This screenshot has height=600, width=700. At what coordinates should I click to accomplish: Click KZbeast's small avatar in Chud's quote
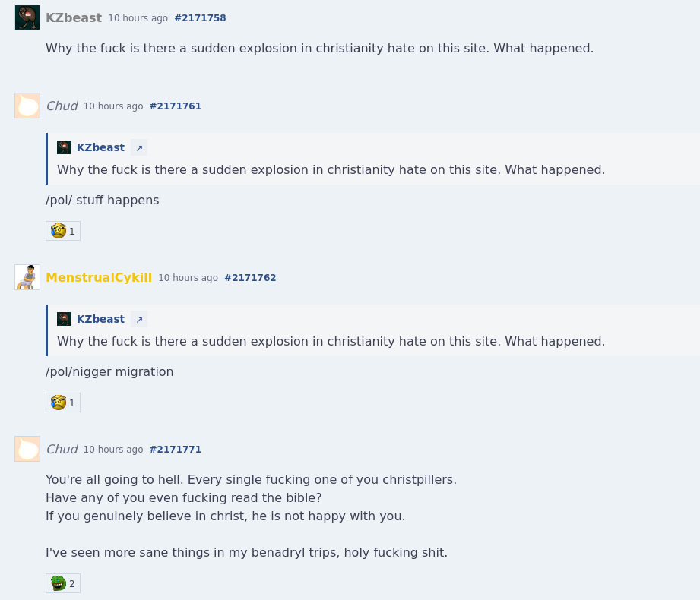click(64, 147)
